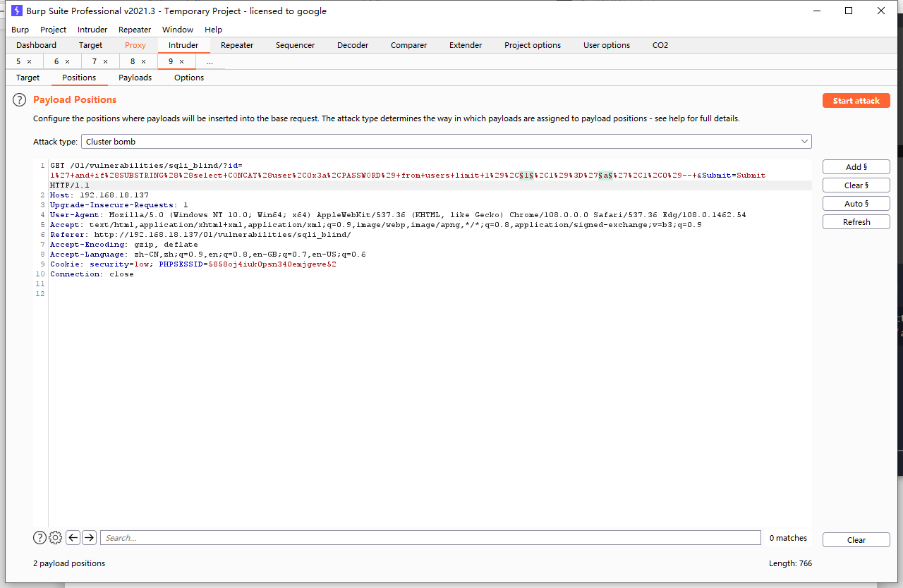Open the Decoder tab
Image resolution: width=903 pixels, height=588 pixels.
[353, 45]
